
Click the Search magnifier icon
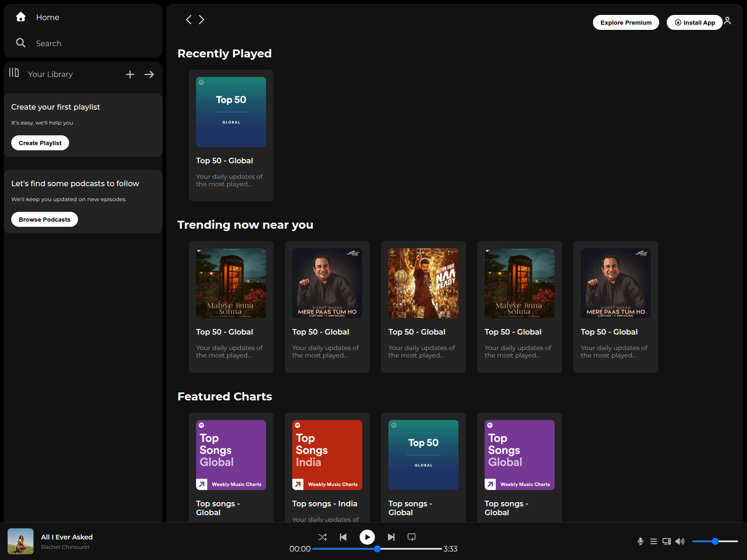pos(21,43)
